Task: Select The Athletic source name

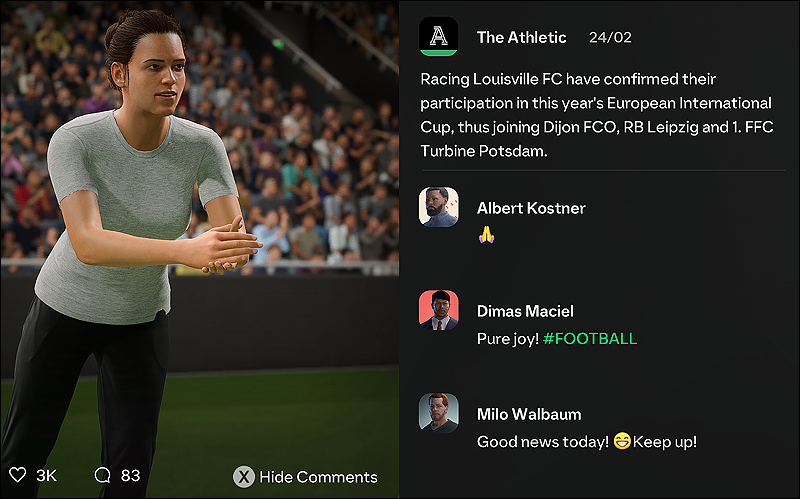Action: [x=521, y=37]
